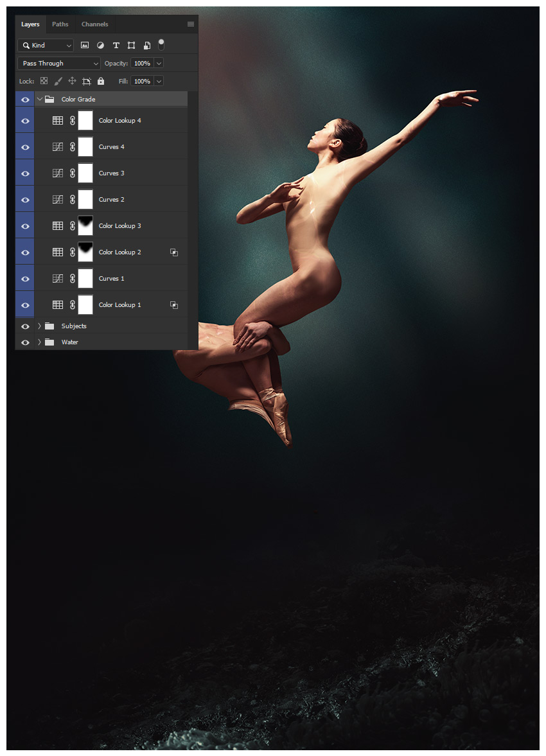Open the Opacity slider arrow
The image size is (546, 756).
pyautogui.click(x=159, y=63)
